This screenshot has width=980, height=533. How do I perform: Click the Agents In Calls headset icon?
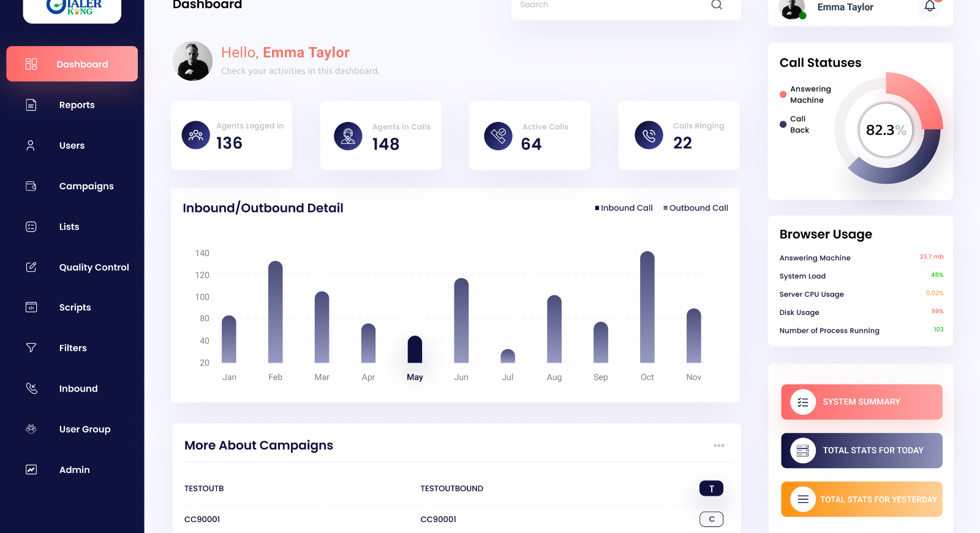click(348, 136)
